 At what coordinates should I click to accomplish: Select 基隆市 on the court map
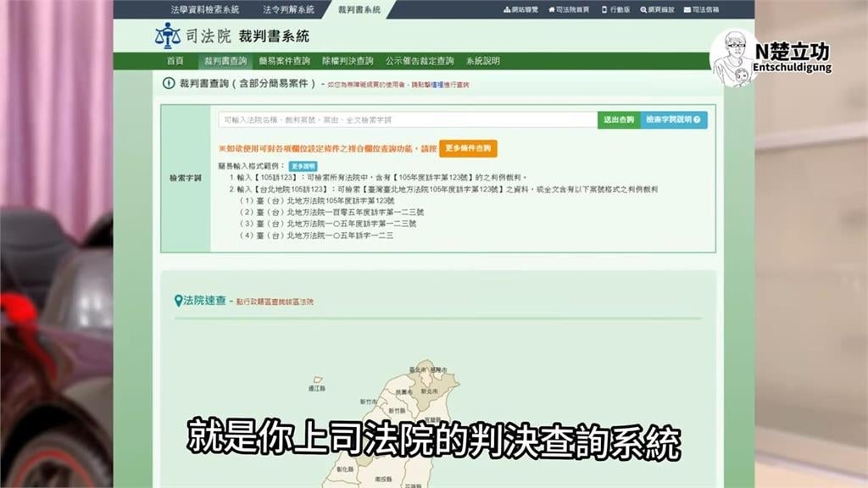tap(438, 369)
